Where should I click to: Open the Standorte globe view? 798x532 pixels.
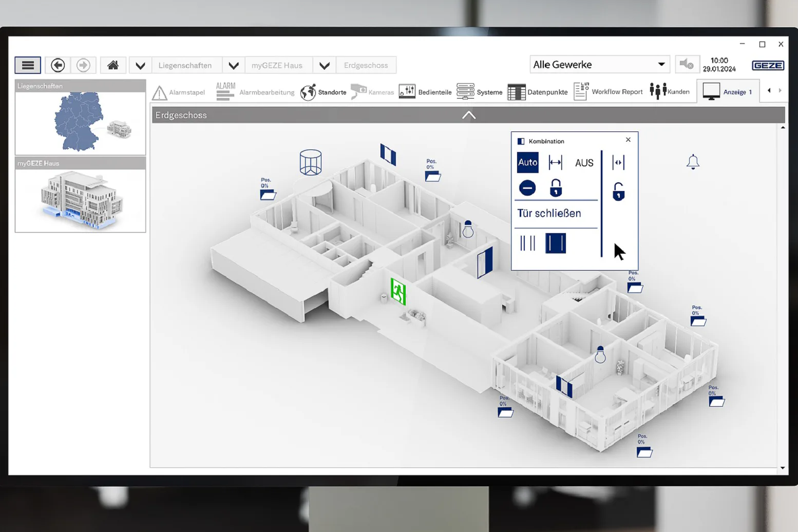click(324, 92)
